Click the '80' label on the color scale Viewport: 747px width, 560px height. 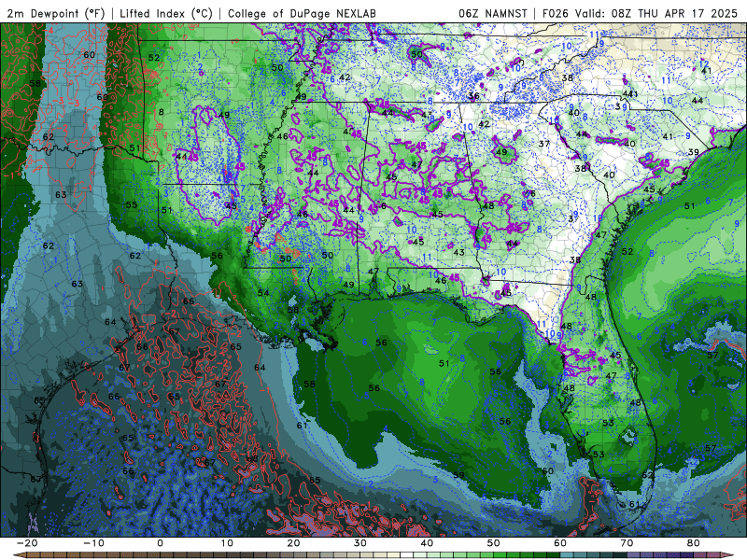(694, 543)
